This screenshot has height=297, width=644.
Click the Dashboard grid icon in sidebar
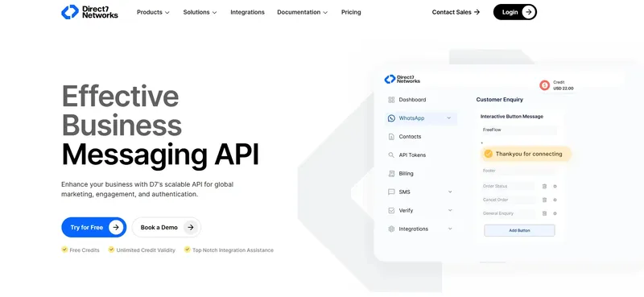[x=391, y=100]
